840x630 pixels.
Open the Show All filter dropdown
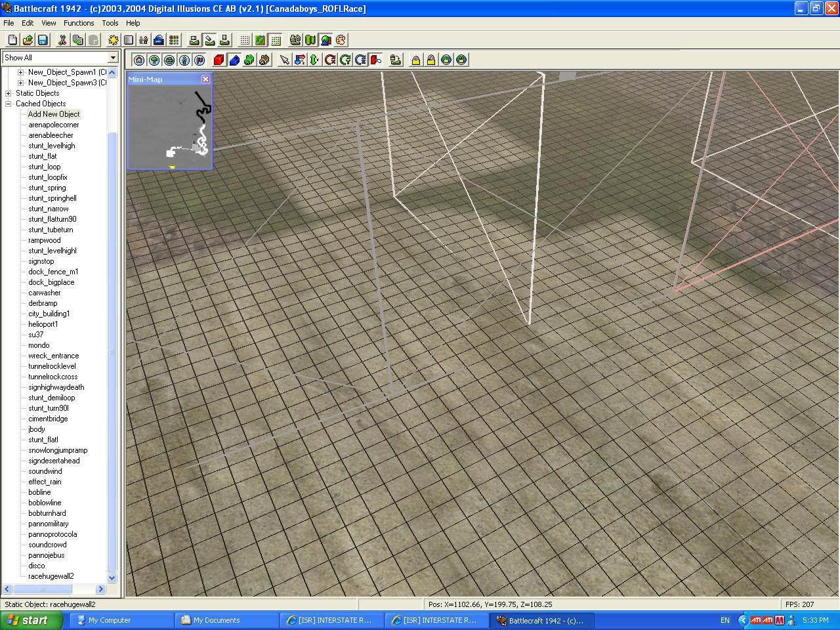(112, 58)
